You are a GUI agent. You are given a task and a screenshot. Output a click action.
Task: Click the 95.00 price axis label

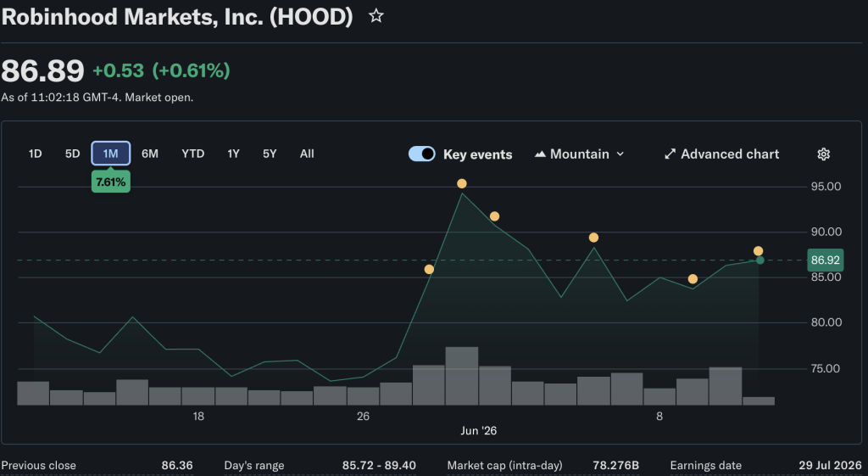(x=826, y=187)
